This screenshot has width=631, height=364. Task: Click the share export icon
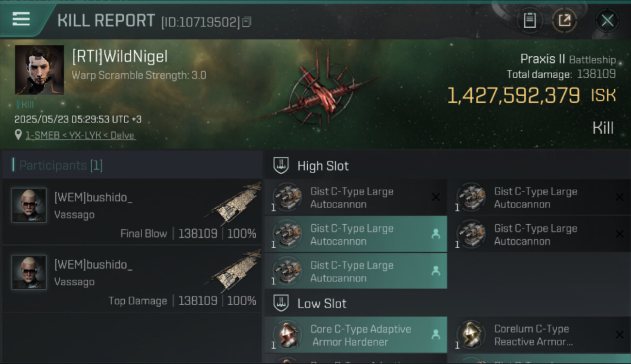[564, 20]
